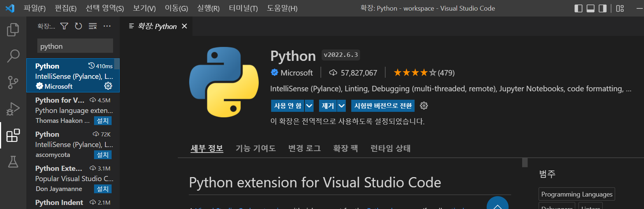
Task: Expand the 사용 안 함 dropdown arrow
Action: coord(309,106)
